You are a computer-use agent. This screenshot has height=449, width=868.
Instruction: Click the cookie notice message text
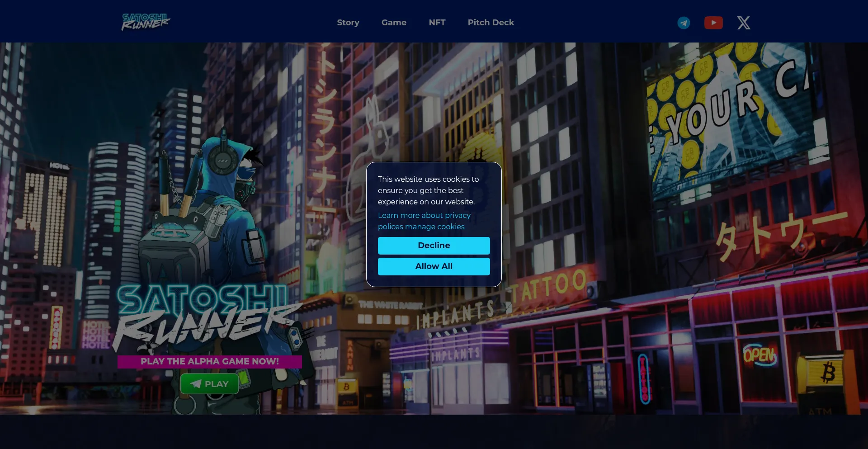click(428, 190)
